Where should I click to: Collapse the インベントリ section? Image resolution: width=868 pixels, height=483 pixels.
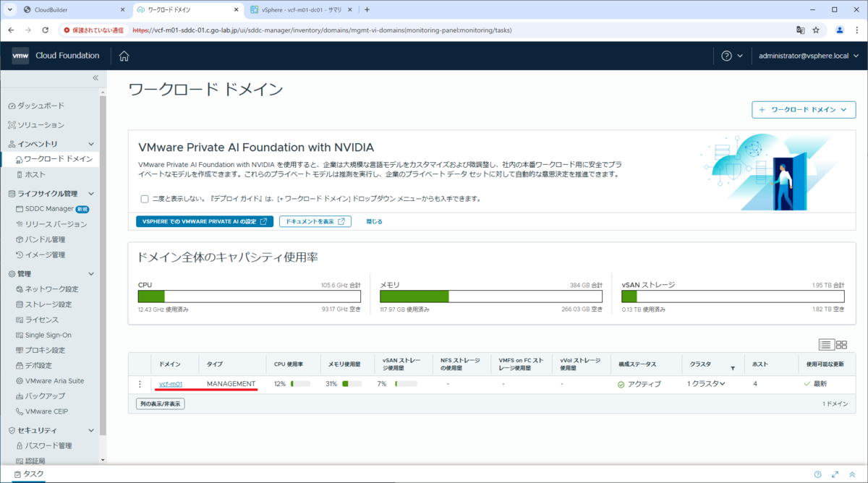[91, 144]
